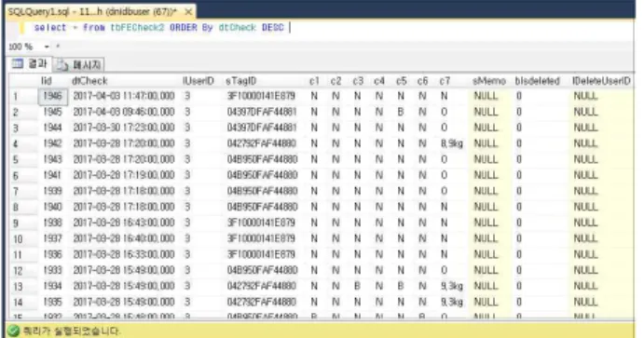
Task: Click the lDeleteUserID column header
Action: pyautogui.click(x=602, y=81)
